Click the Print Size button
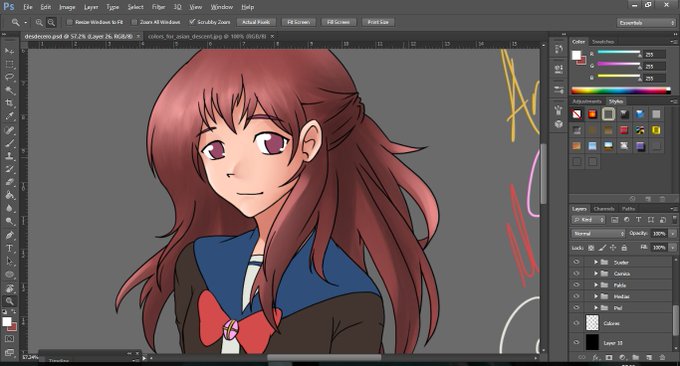The width and height of the screenshot is (680, 366). tap(378, 22)
